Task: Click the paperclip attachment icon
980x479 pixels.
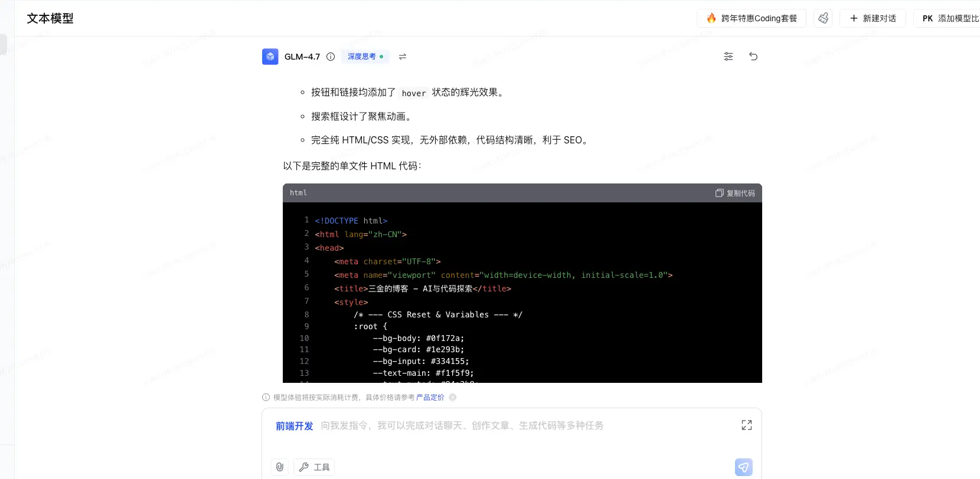Action: coord(280,467)
